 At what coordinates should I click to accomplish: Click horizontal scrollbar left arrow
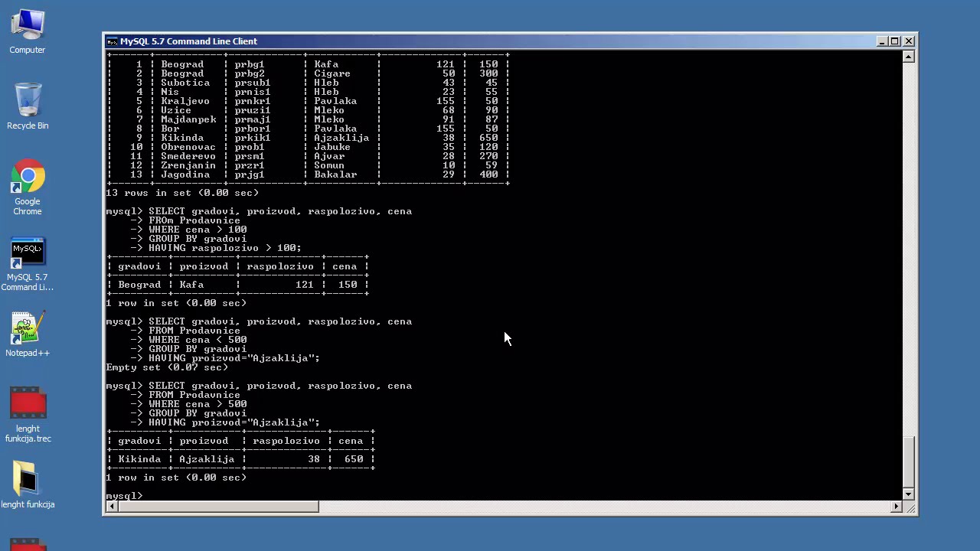pos(112,506)
